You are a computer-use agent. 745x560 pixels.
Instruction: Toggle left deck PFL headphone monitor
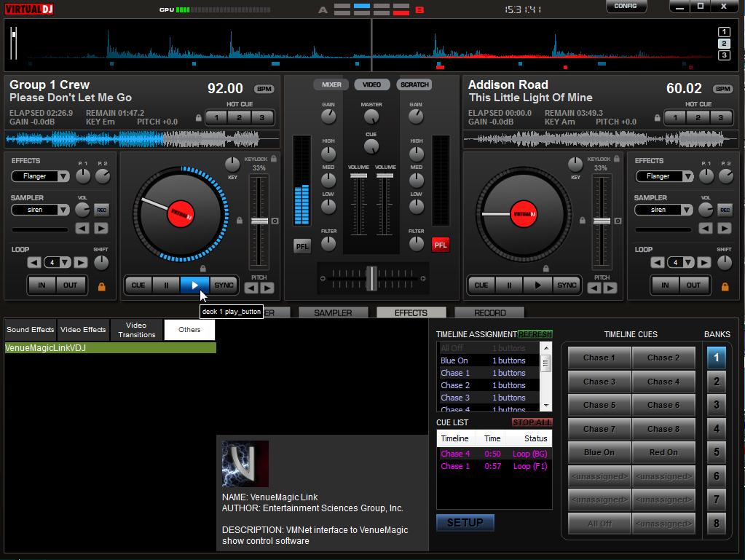pos(302,246)
